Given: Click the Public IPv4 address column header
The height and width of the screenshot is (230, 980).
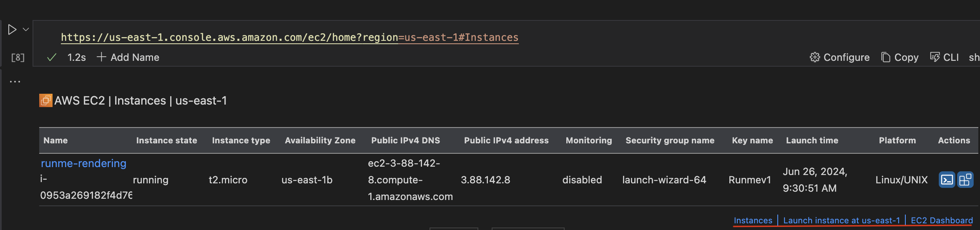Looking at the screenshot, I should pos(506,140).
